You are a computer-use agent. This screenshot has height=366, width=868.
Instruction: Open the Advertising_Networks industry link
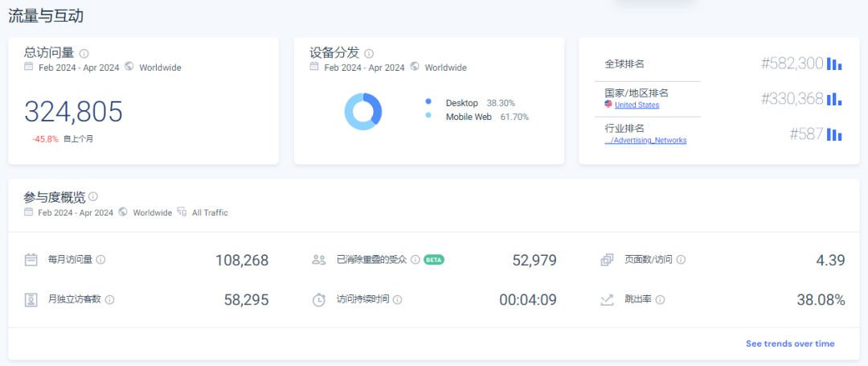click(x=645, y=141)
